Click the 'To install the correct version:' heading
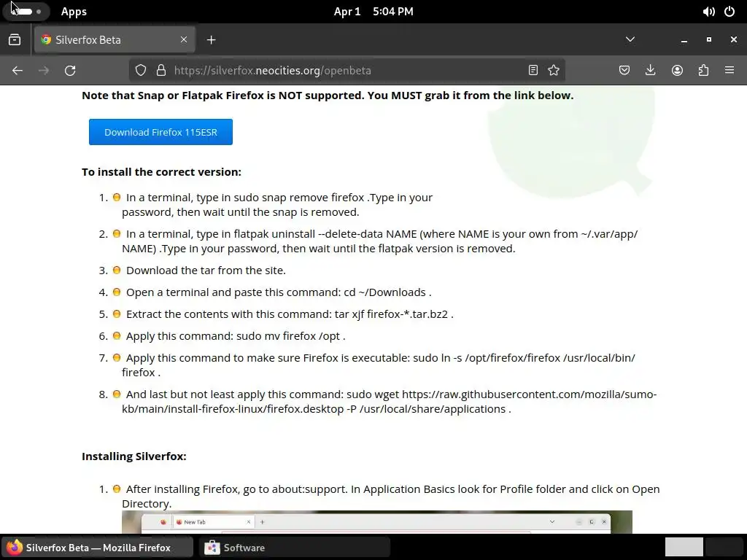The width and height of the screenshot is (747, 560). click(161, 172)
